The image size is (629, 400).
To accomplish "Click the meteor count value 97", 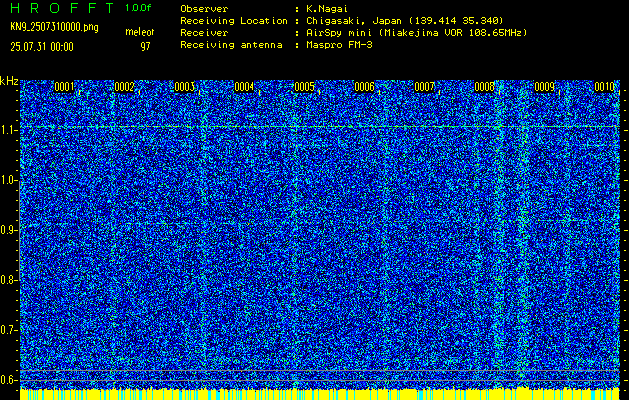I will pyautogui.click(x=145, y=47).
